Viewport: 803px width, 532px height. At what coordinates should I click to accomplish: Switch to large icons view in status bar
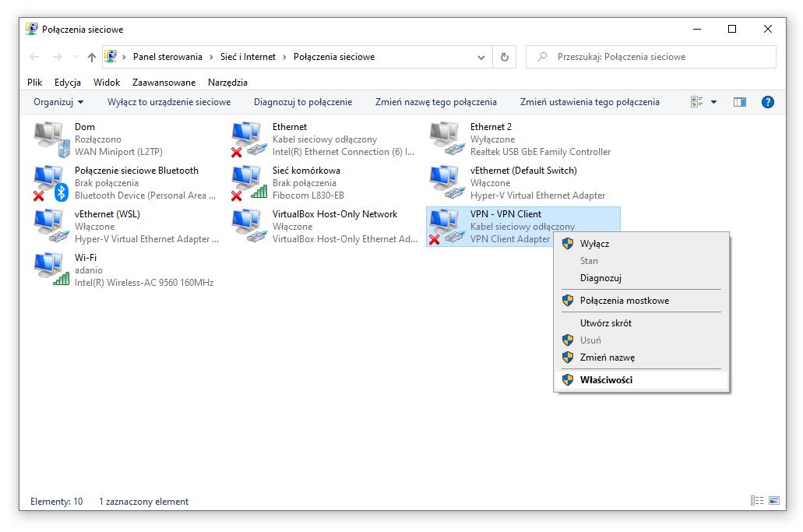coord(774,501)
